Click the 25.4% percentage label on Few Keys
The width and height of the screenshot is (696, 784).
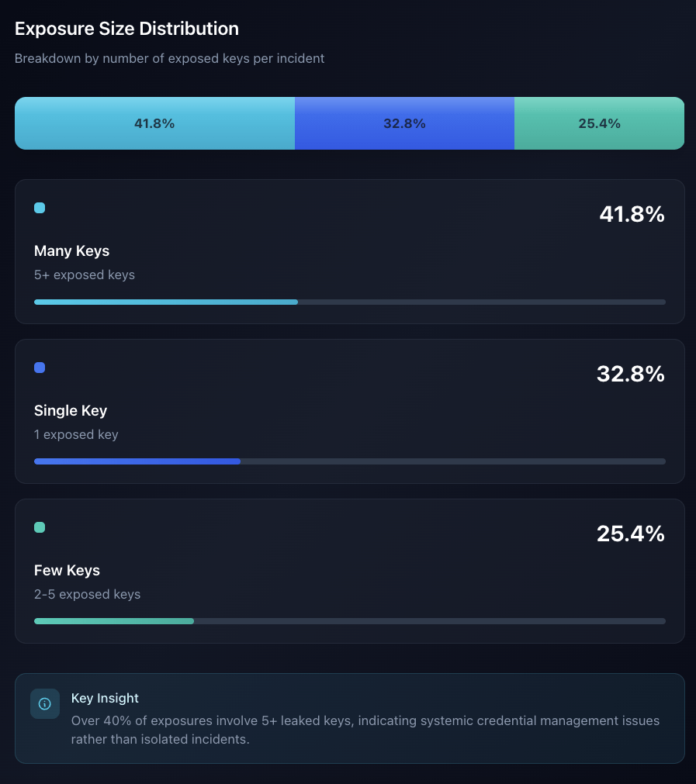click(x=631, y=534)
